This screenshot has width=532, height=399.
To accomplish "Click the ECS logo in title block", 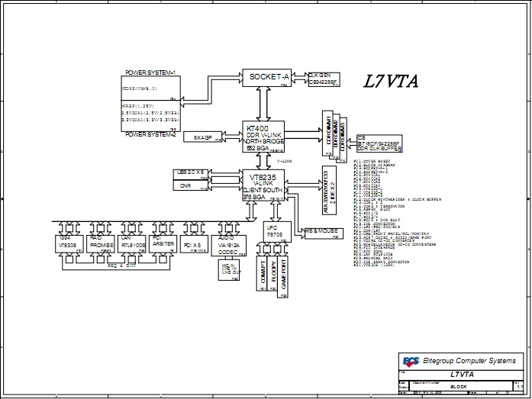I will tap(411, 362).
